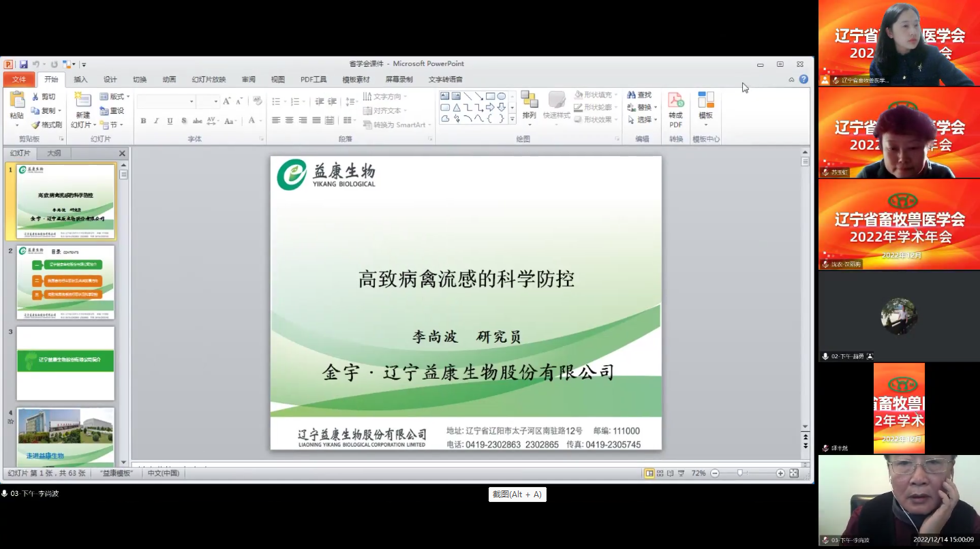Toggle Underline formatting (U)
This screenshot has height=549, width=980.
coord(170,121)
